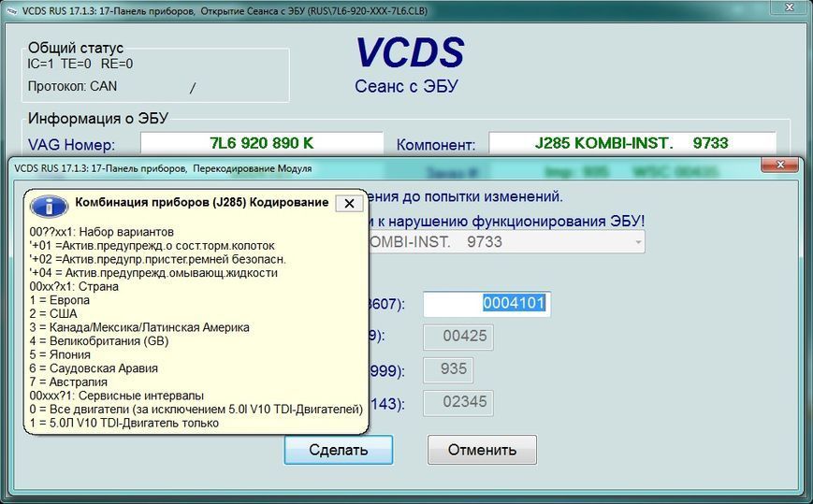Screen dimensions: 813x504
Task: Click the line '0 = Все двигатели' in tooltip
Action: [x=196, y=410]
